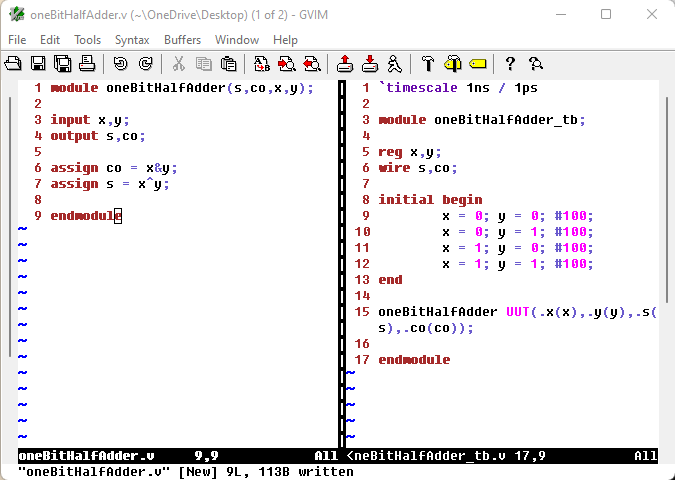Click the Make (hammer) toolbar icon
This screenshot has width=675, height=480.
tap(427, 64)
